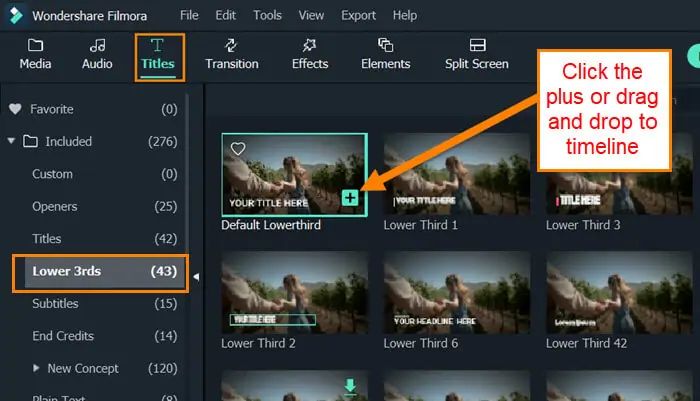Viewport: 700px width, 401px height.
Task: Collapse the sidebar panel arrow
Action: pyautogui.click(x=196, y=277)
